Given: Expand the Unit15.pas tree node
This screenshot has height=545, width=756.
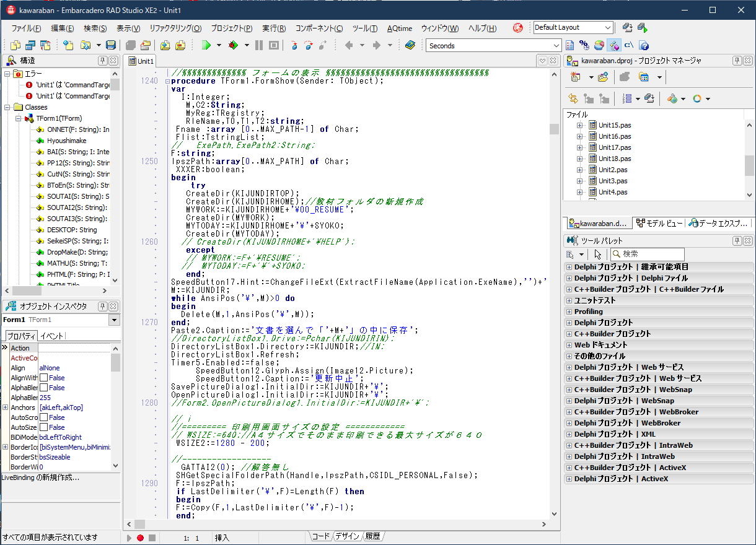Looking at the screenshot, I should [580, 125].
